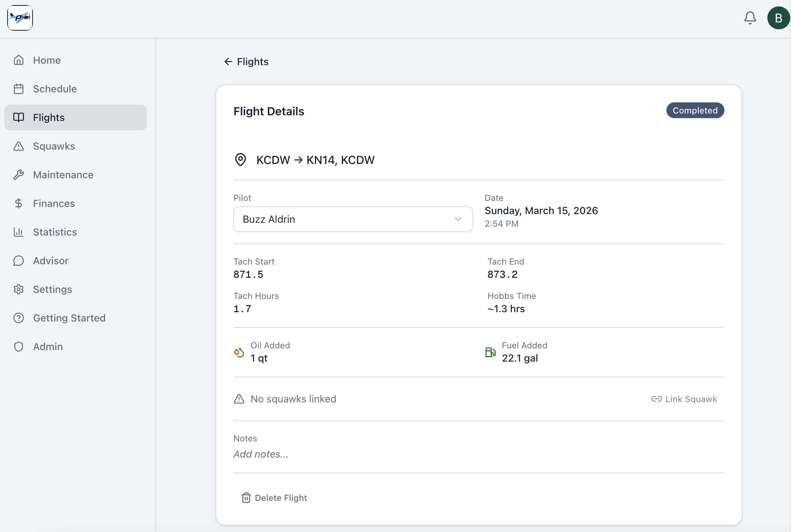Select the Maintenance wrench icon
Viewport: 791px width, 532px height.
[x=19, y=175]
